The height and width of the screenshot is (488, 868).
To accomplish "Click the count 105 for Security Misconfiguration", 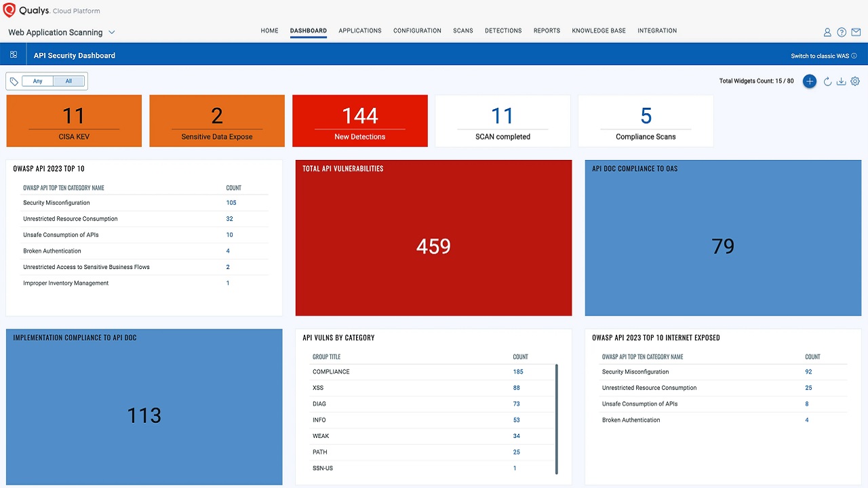I will (x=231, y=203).
